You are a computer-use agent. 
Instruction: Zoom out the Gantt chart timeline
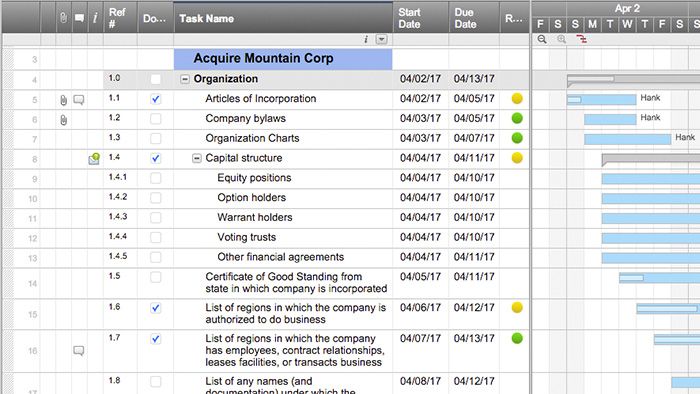pyautogui.click(x=542, y=39)
